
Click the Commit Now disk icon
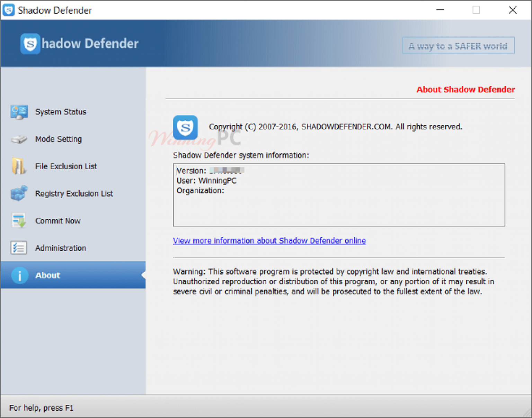(19, 220)
